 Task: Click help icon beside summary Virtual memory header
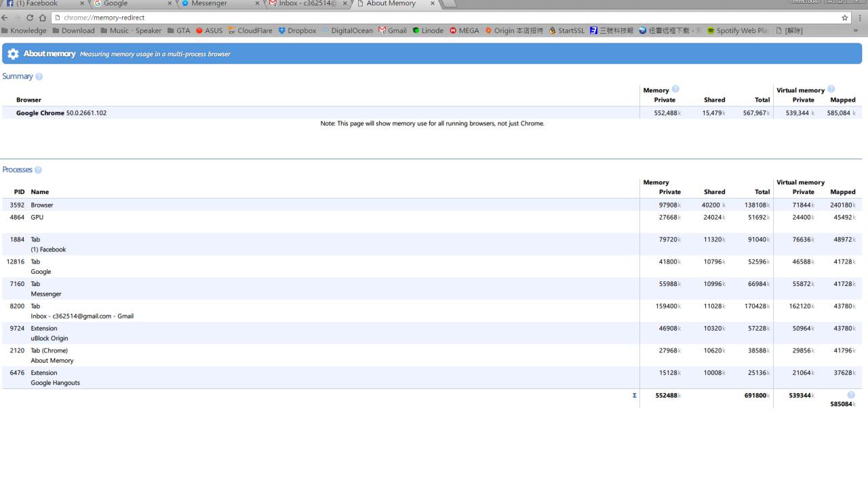(831, 89)
